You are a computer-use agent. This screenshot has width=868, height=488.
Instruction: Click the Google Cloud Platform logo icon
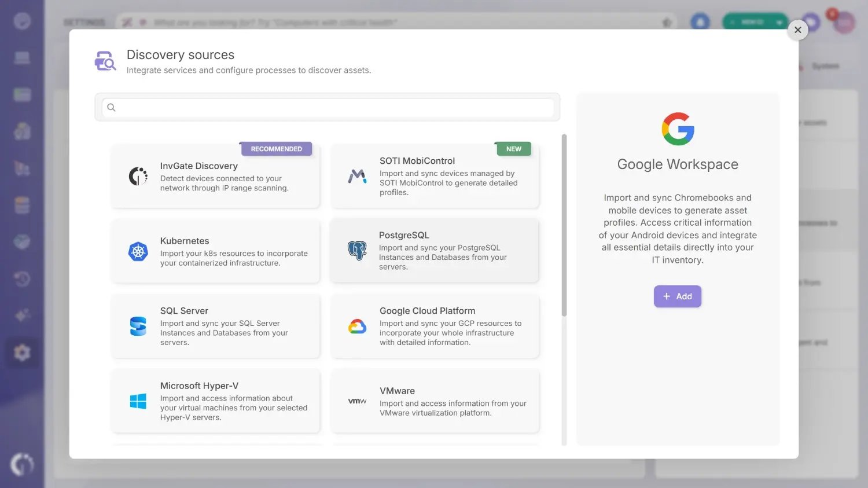coord(357,326)
